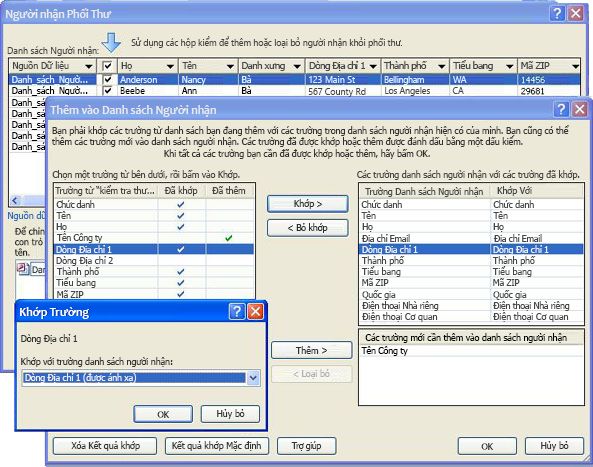
Task: Click scroll-left arrow of recipient list
Action: [x=15, y=200]
